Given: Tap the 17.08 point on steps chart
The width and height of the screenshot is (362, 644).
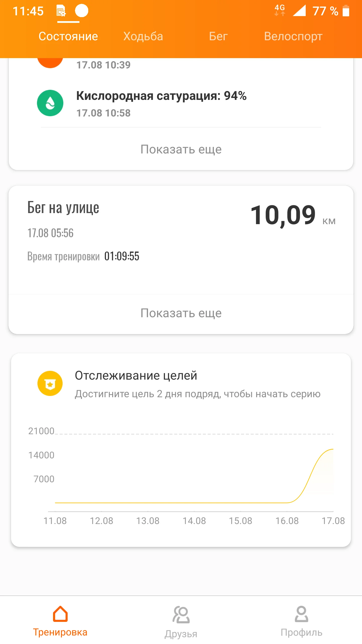Looking at the screenshot, I should tap(333, 449).
